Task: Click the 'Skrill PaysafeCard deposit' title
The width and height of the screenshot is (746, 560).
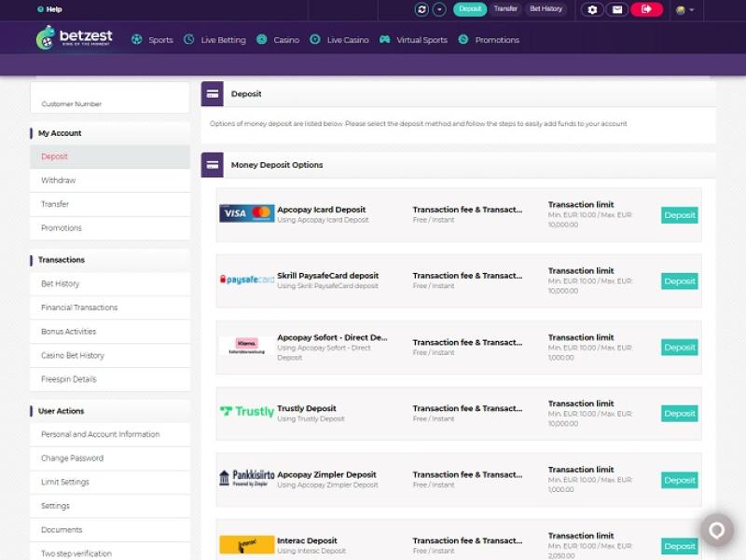Action: point(328,276)
